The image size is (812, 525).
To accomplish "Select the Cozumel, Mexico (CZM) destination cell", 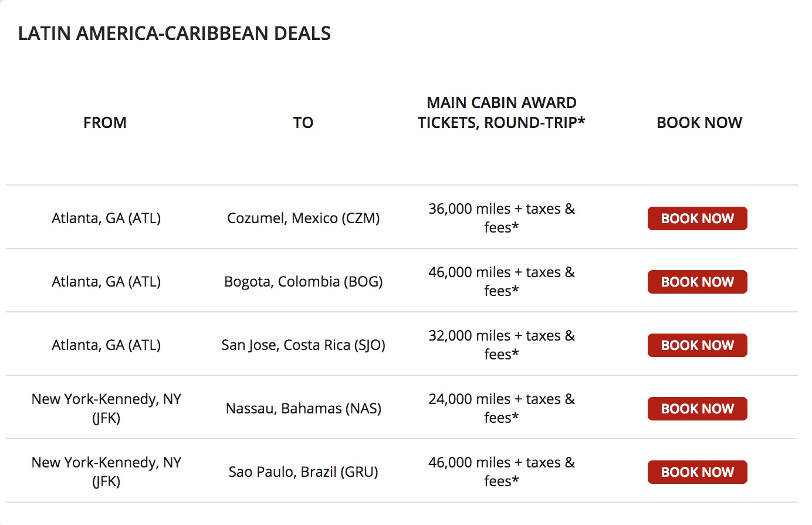I will 303,218.
